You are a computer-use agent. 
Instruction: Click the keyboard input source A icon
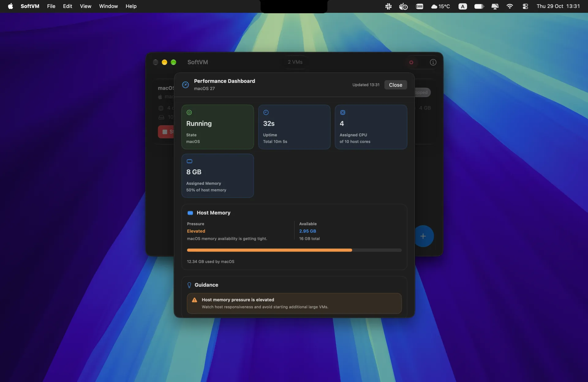(462, 6)
